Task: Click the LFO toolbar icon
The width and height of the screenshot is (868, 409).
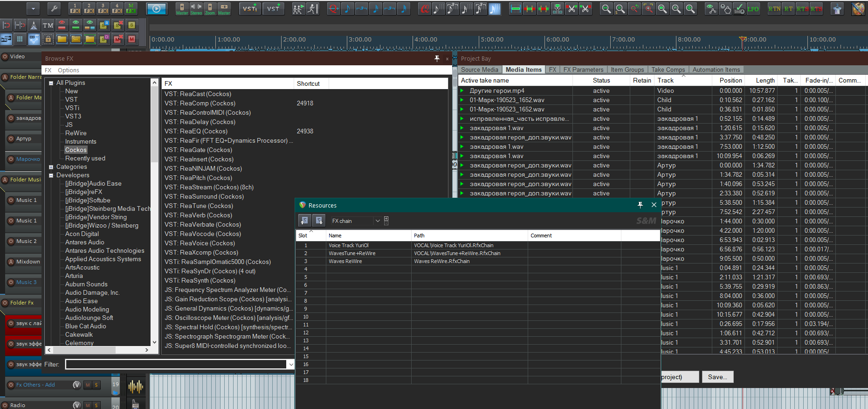Action: (753, 9)
